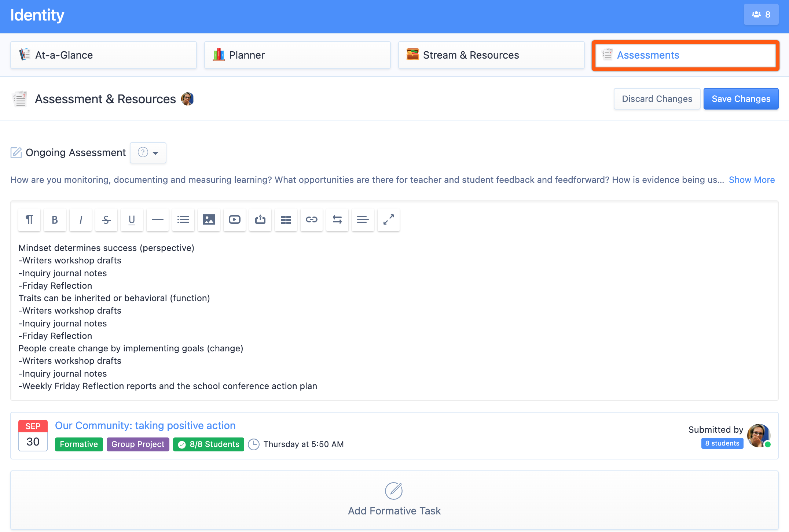
Task: Open Ongoing Assessment help dropdown
Action: click(148, 153)
